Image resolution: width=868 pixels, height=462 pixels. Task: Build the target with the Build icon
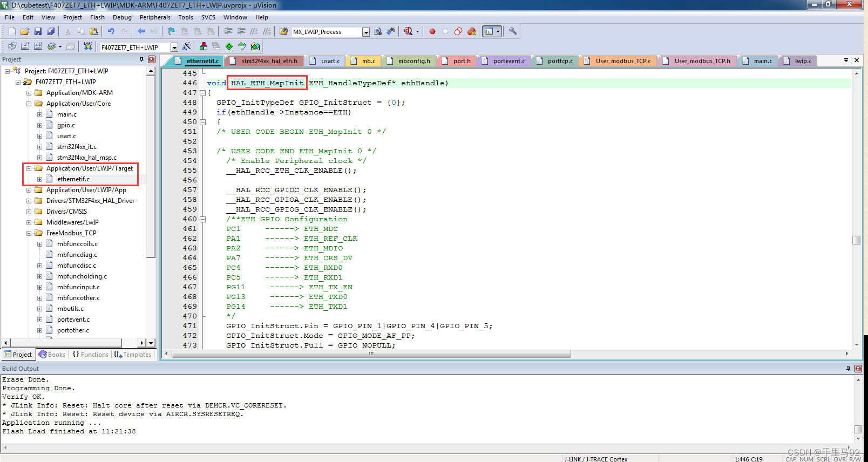click(x=25, y=46)
